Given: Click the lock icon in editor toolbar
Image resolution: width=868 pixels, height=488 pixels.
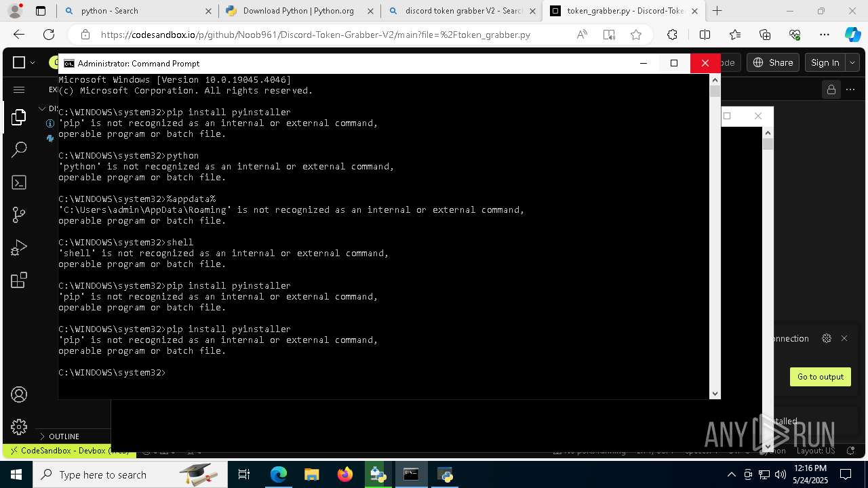Looking at the screenshot, I should click(x=831, y=89).
